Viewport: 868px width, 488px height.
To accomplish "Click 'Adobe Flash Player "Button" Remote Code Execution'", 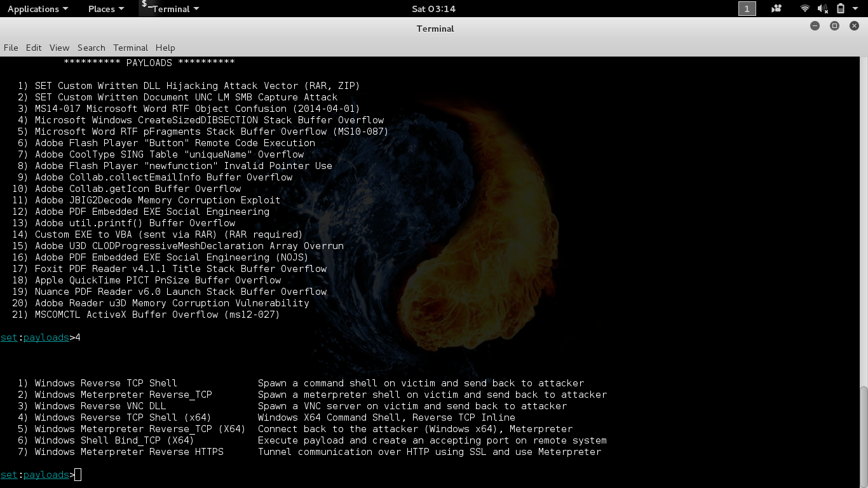I will 175,143.
